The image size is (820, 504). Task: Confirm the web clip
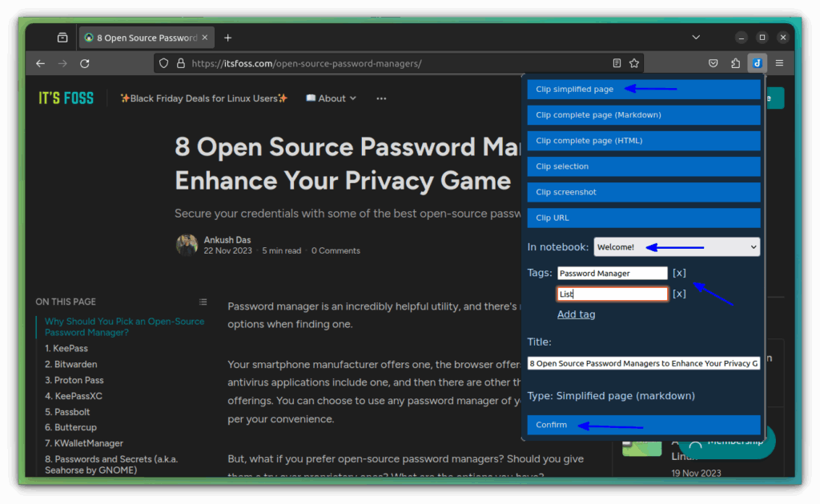pos(644,425)
